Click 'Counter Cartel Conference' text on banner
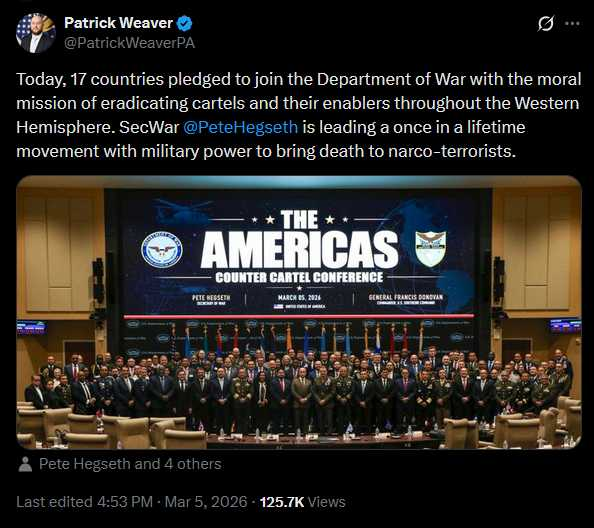Viewport: 594px width, 528px height. pos(299,277)
